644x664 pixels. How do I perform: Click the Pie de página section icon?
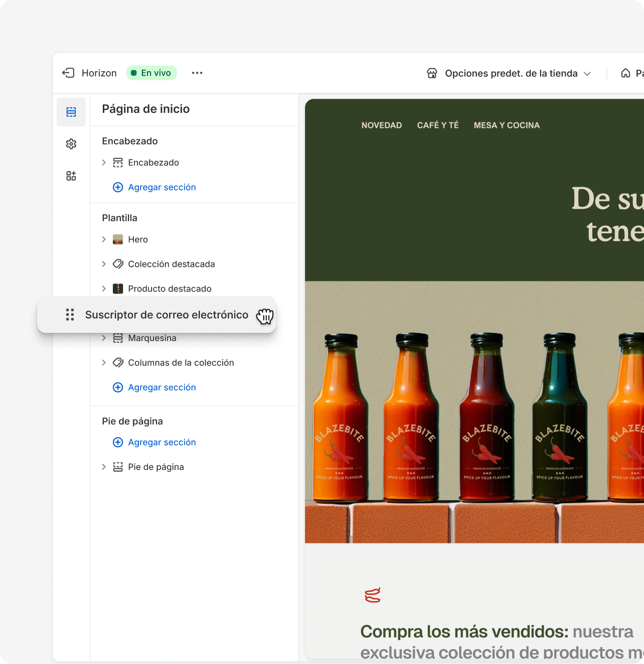coord(118,467)
